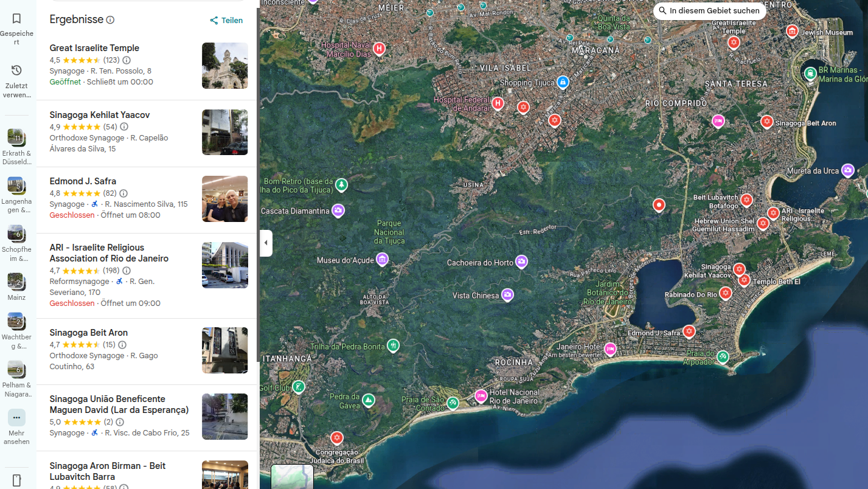This screenshot has width=868, height=489.
Task: Open the Great Israelite Temple result title
Action: pyautogui.click(x=94, y=48)
